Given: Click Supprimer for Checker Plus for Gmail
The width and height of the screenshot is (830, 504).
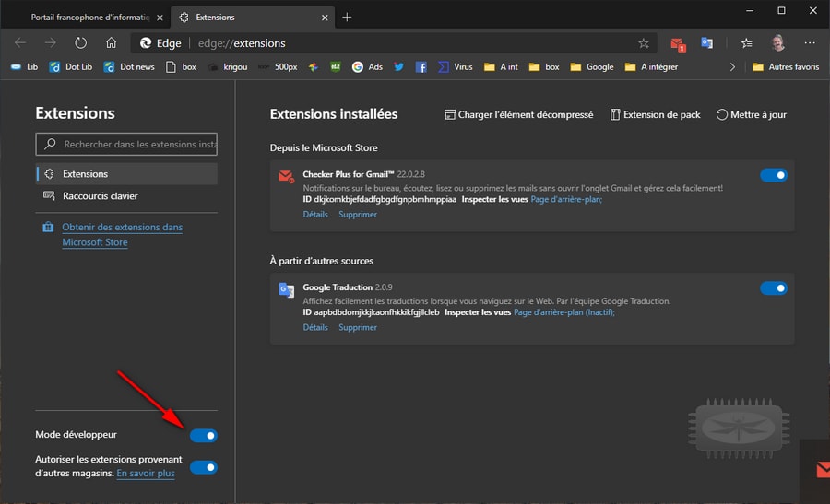Looking at the screenshot, I should (358, 214).
